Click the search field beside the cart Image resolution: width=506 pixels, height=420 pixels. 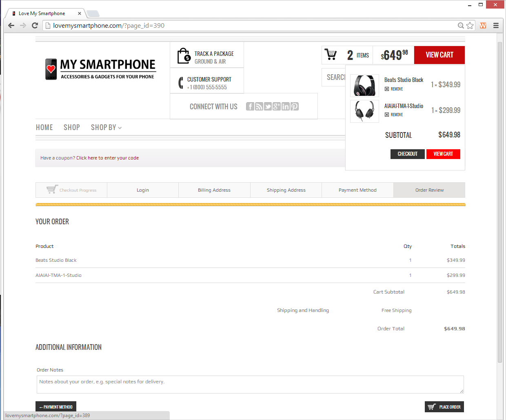coord(334,77)
